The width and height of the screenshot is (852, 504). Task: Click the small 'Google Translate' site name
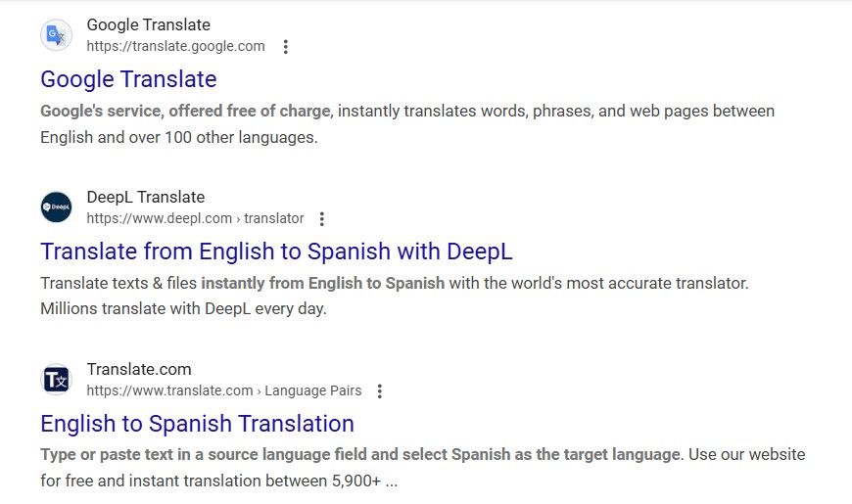point(148,24)
